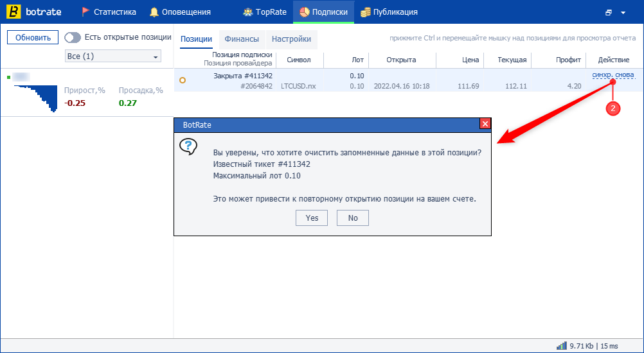
Task: Click the Статистика flag icon
Action: pyautogui.click(x=85, y=12)
